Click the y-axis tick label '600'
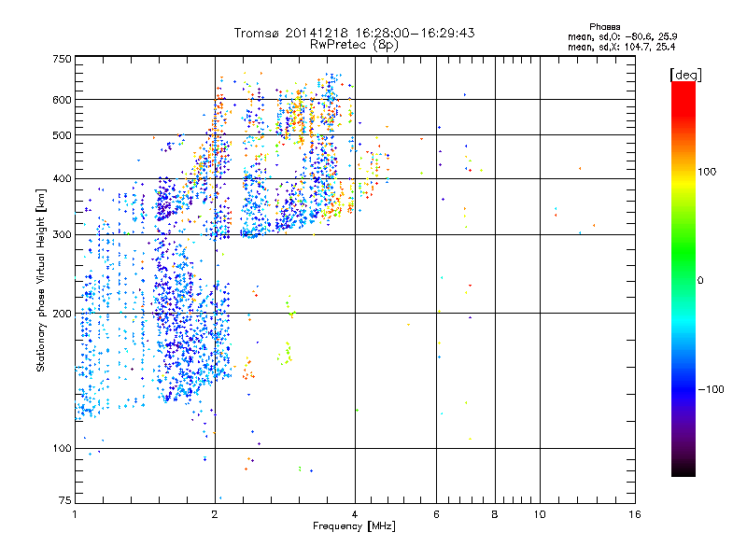747x560 pixels. 62,100
